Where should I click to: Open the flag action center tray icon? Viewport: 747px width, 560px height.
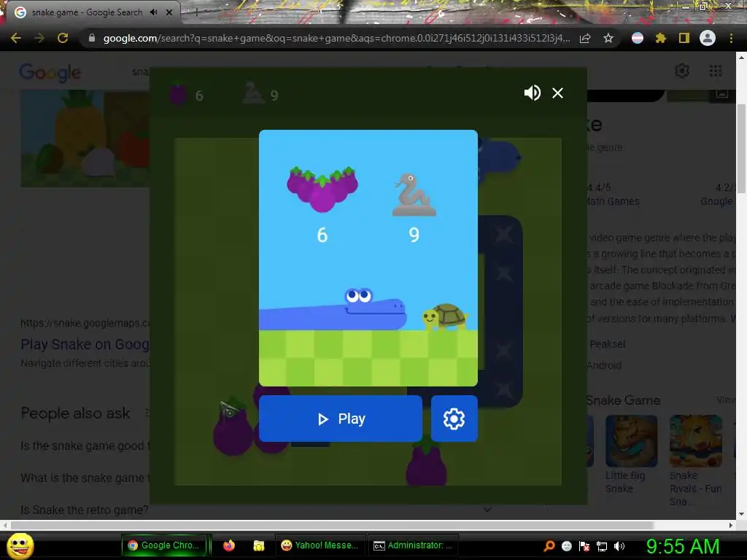click(x=584, y=546)
